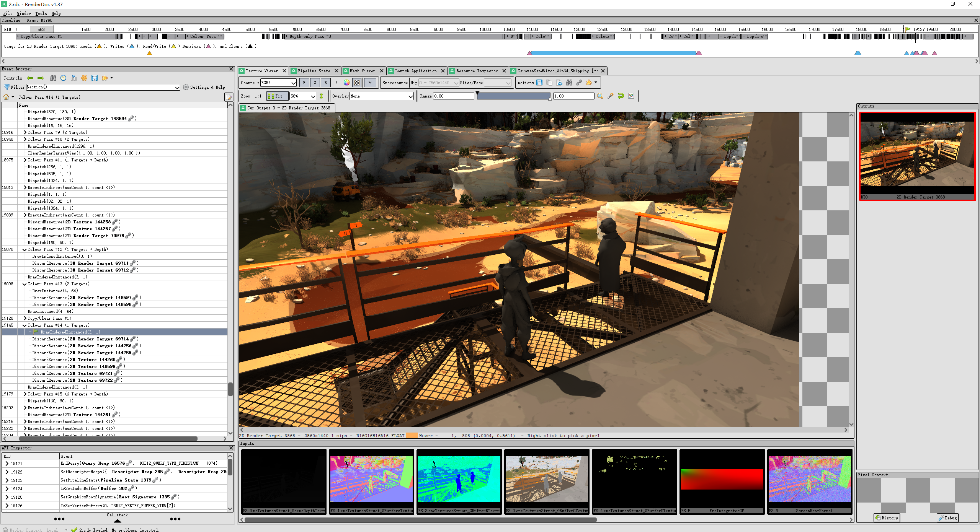Click the range autofit magic wand icon
This screenshot has width=980, height=532.
click(610, 96)
